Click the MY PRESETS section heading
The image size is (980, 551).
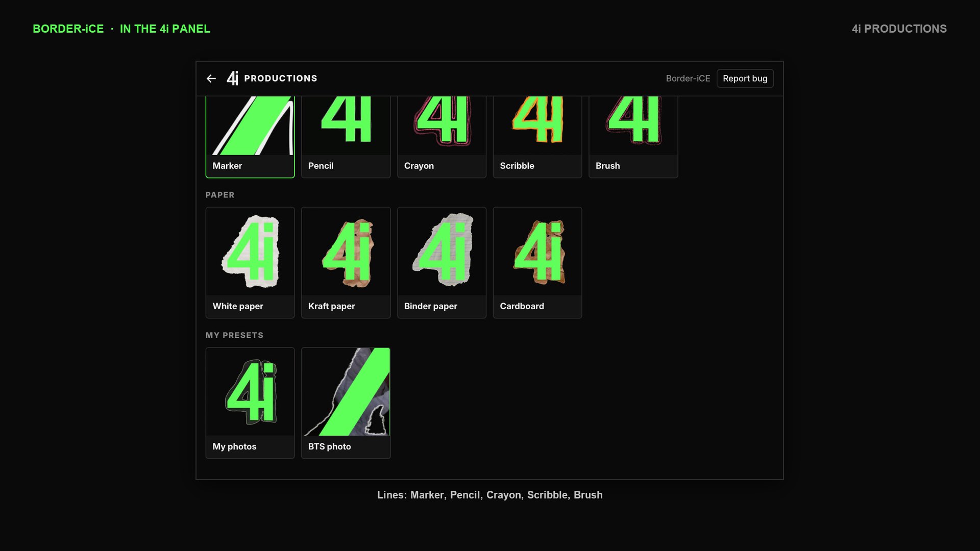point(234,335)
